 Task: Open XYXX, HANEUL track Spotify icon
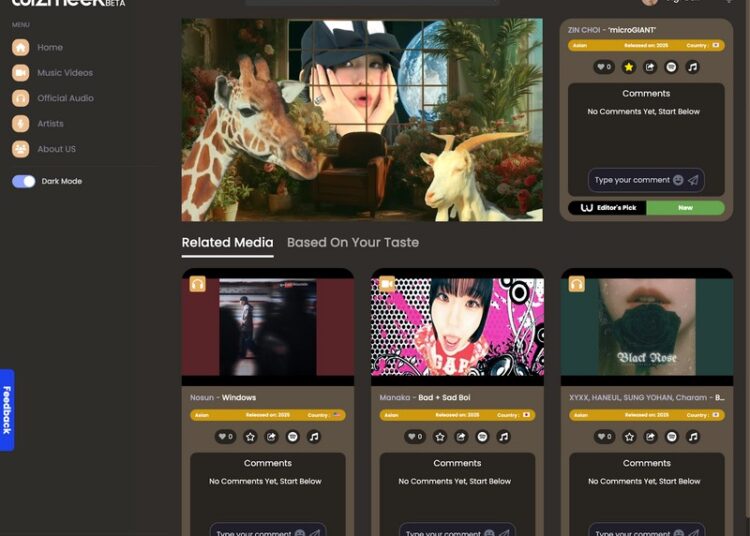(672, 437)
